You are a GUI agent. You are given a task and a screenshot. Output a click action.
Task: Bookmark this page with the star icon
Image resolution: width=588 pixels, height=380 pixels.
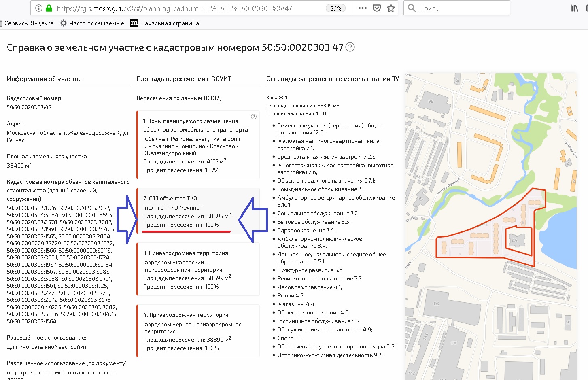391,8
